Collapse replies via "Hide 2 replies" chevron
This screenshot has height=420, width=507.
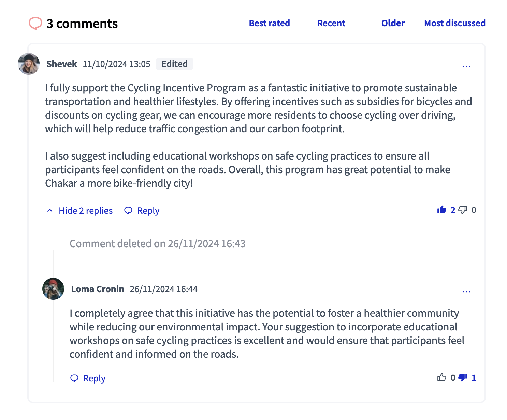coord(50,210)
